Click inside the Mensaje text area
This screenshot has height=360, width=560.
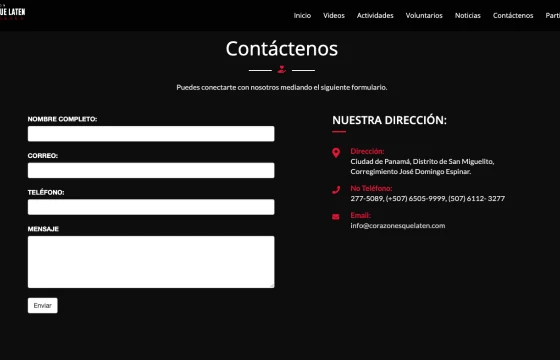[x=151, y=262]
